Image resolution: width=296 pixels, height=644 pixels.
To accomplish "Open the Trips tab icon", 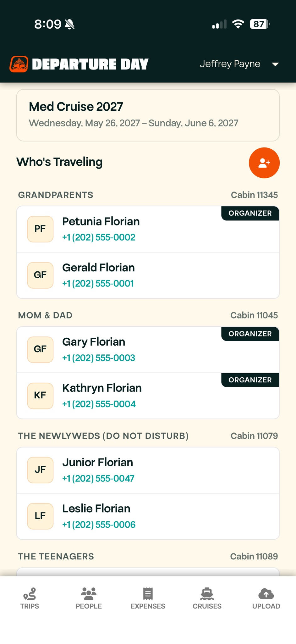I will (30, 594).
